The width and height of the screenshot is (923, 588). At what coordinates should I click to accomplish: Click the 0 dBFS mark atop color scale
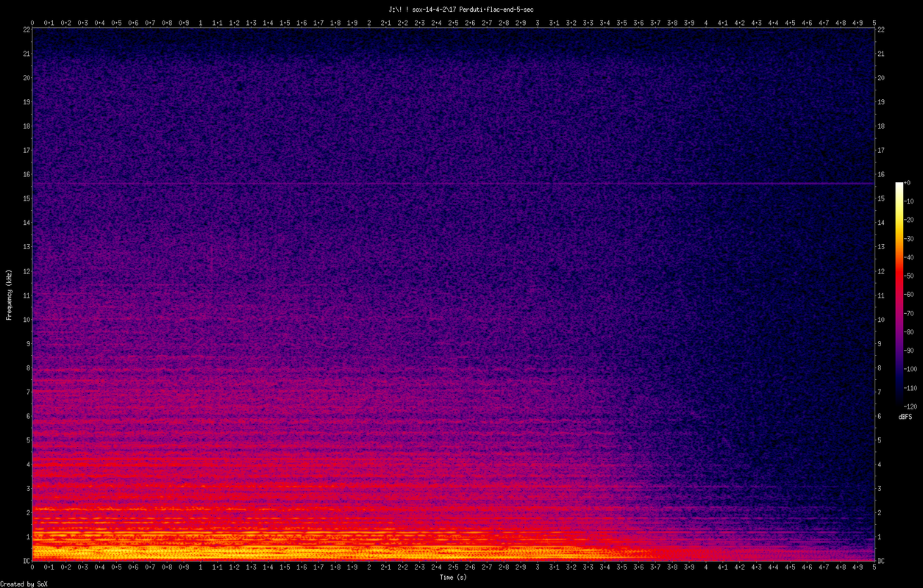point(908,182)
